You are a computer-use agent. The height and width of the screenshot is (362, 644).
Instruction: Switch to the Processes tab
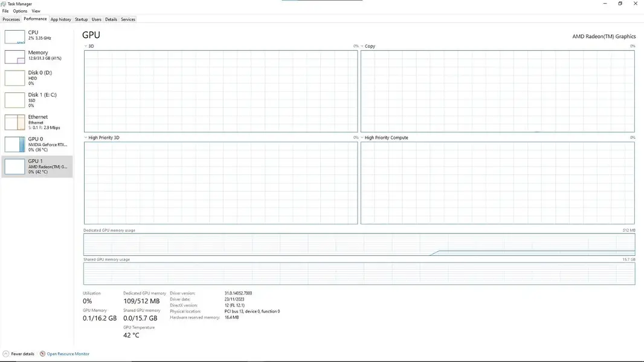(x=11, y=19)
